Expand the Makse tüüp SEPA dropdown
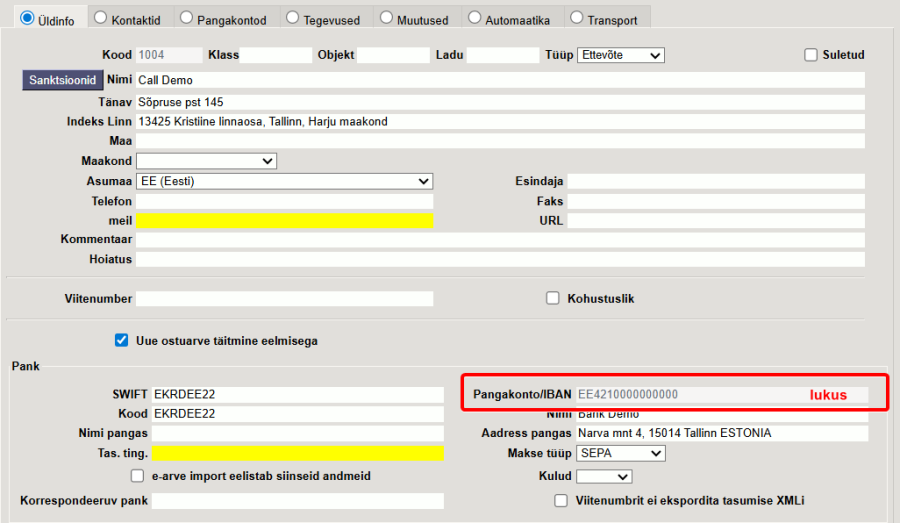 [621, 454]
